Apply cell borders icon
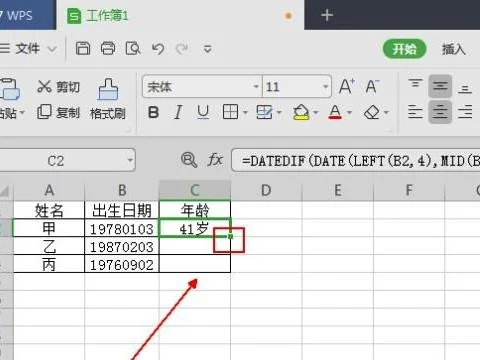The image size is (480, 360). pyautogui.click(x=230, y=112)
